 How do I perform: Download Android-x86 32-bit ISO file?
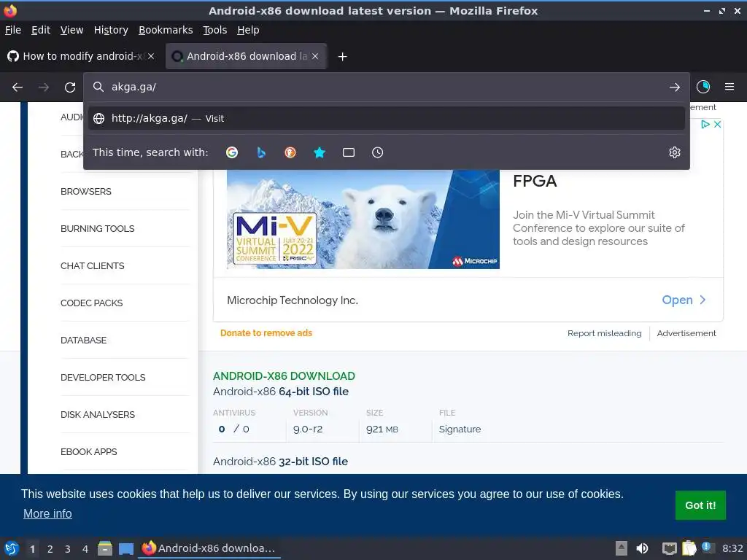point(280,462)
